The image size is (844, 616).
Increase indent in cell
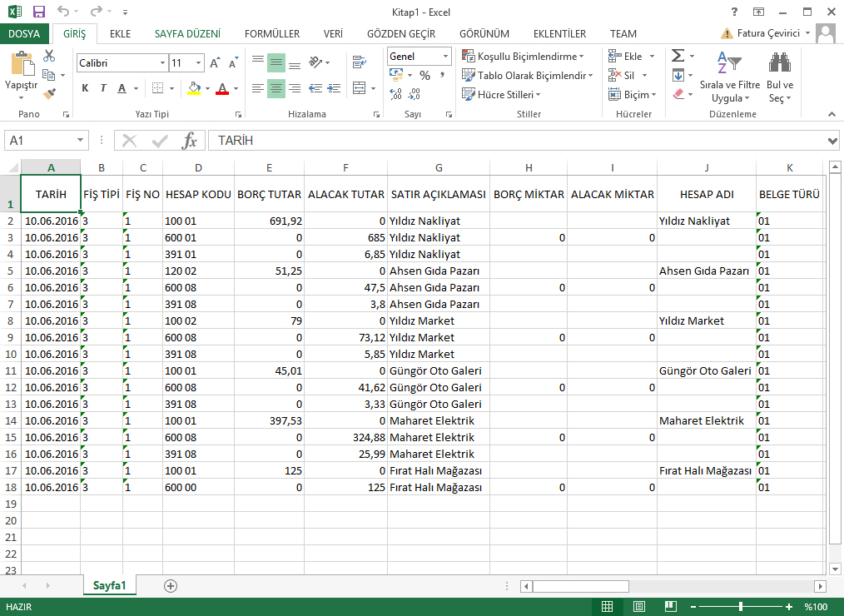click(334, 87)
